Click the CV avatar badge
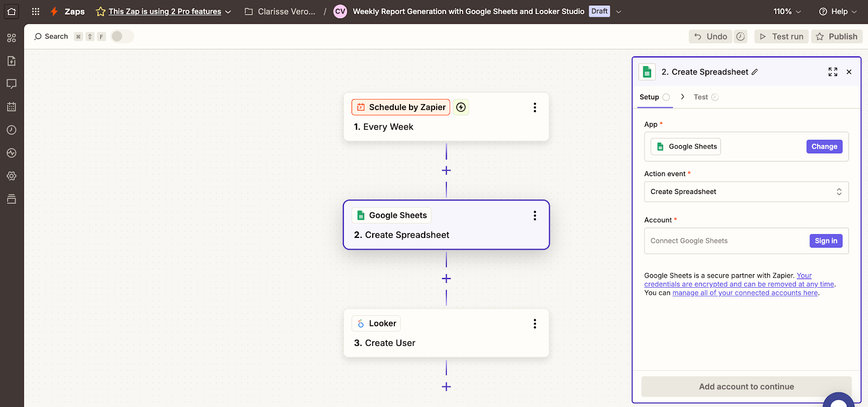The width and height of the screenshot is (868, 407). click(x=340, y=11)
